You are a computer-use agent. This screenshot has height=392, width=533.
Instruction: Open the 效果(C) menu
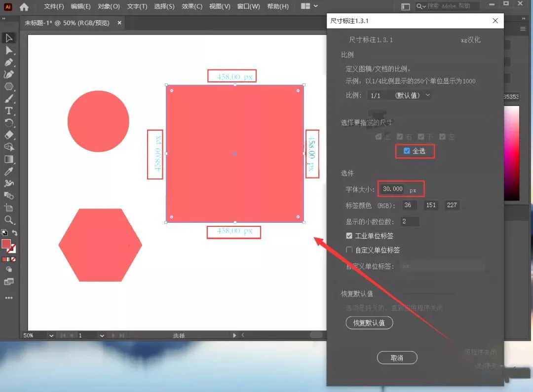(x=192, y=6)
